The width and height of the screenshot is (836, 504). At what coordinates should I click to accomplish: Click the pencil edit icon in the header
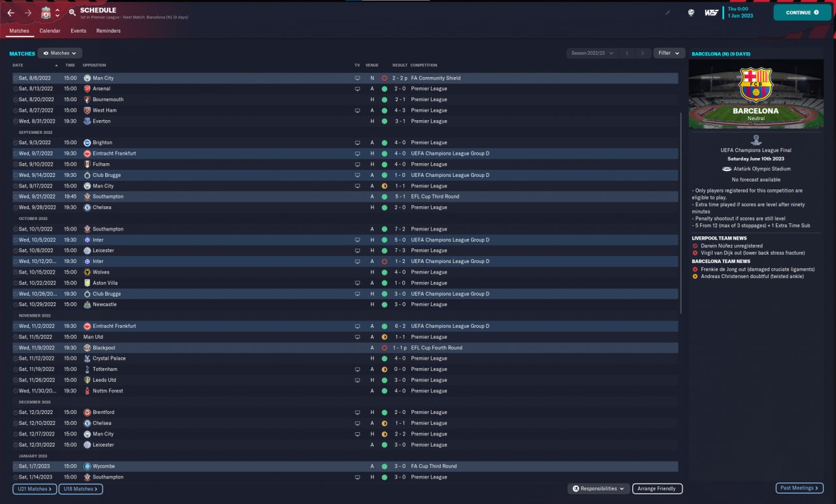pyautogui.click(x=667, y=12)
